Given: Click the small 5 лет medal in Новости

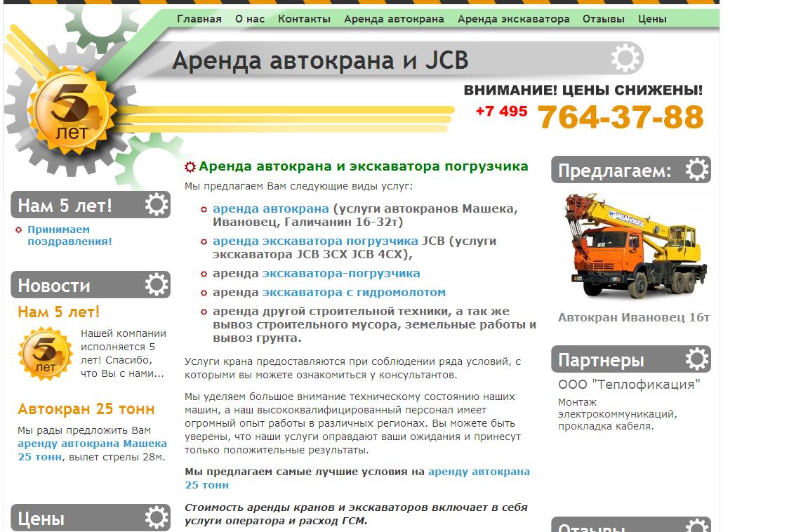Looking at the screenshot, I should point(46,354).
